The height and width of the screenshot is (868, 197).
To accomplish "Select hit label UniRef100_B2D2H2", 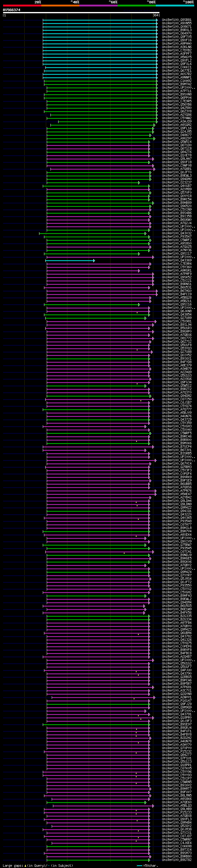I will pyautogui.click(x=177, y=737).
